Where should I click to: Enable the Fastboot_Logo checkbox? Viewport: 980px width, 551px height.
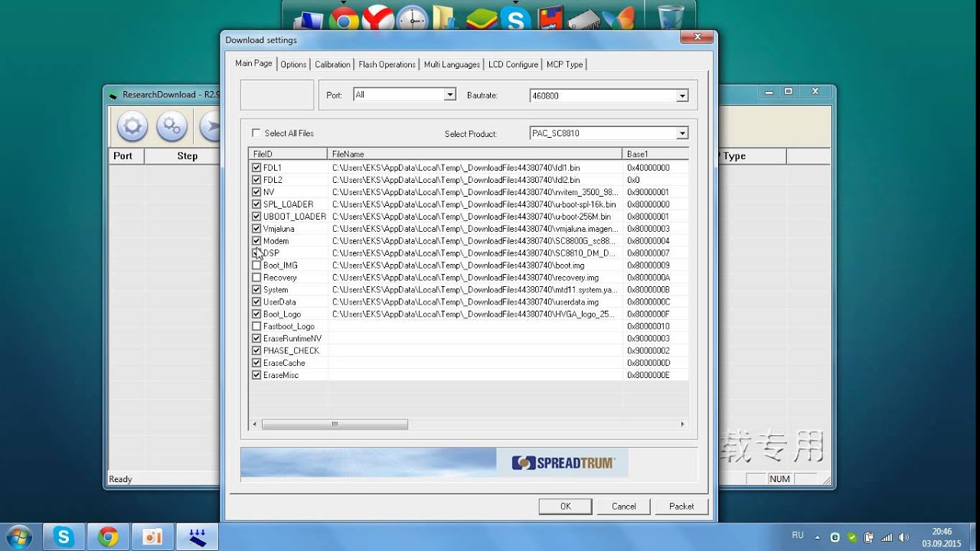pyautogui.click(x=256, y=327)
